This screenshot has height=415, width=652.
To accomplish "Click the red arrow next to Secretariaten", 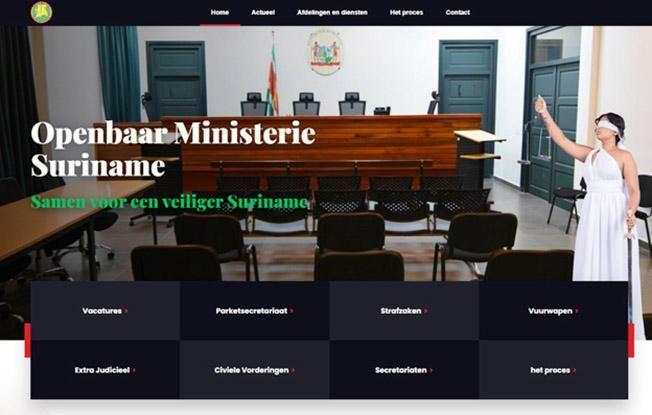I will point(431,370).
